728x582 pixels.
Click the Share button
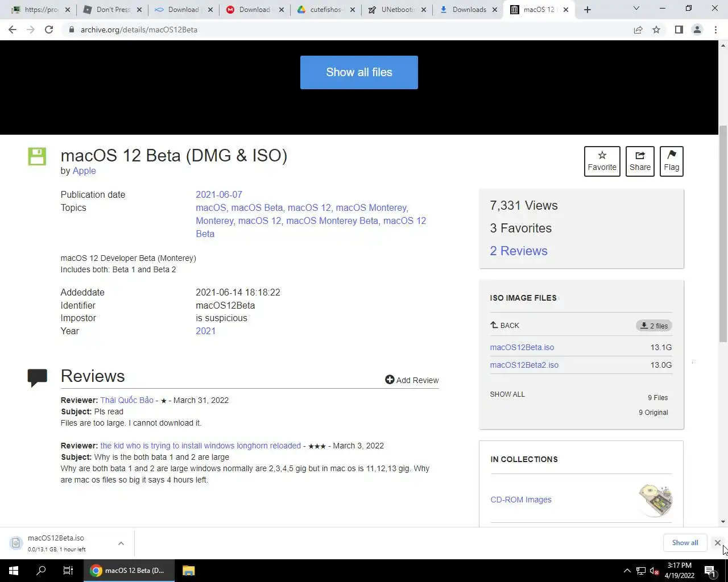(x=640, y=161)
